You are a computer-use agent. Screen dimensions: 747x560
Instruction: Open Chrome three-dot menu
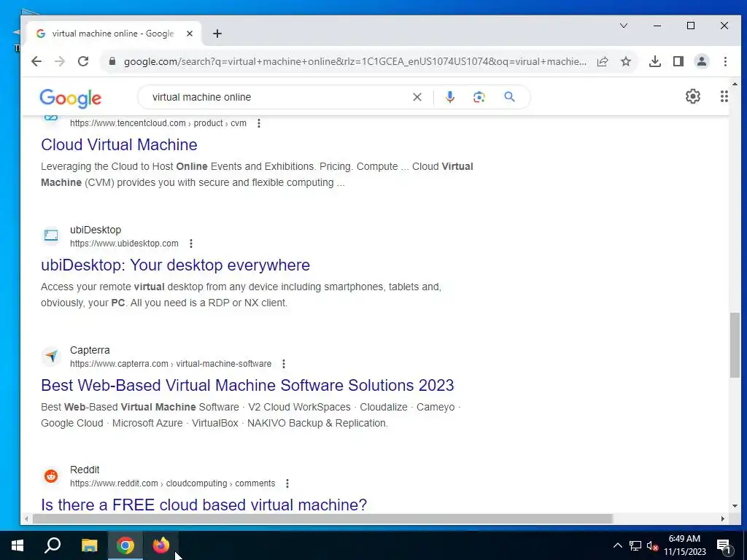(725, 61)
